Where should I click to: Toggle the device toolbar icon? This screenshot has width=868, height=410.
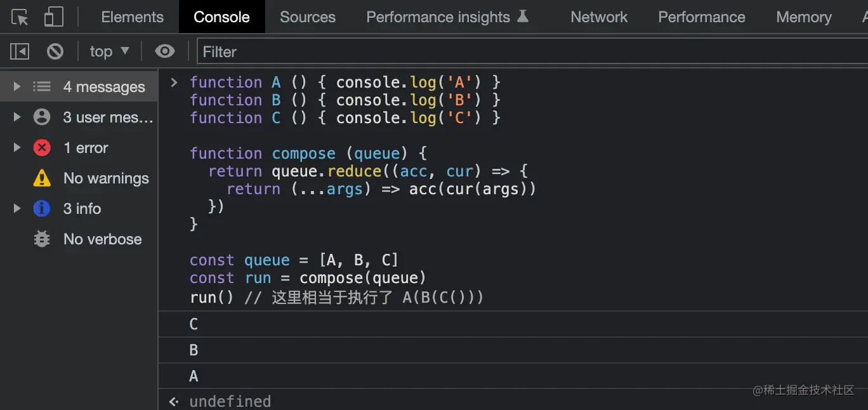54,17
